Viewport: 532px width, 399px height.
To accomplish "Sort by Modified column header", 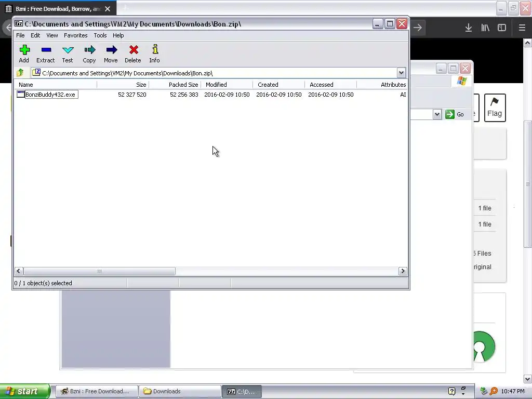I will click(x=227, y=85).
